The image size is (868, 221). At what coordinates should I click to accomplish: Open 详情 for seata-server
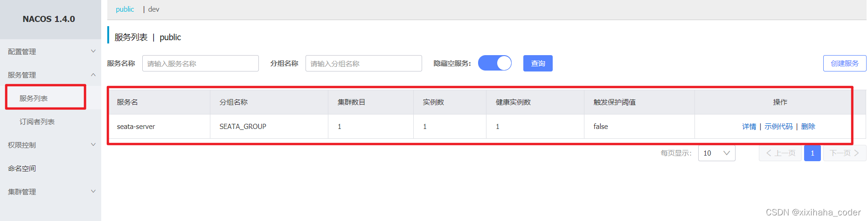point(749,127)
